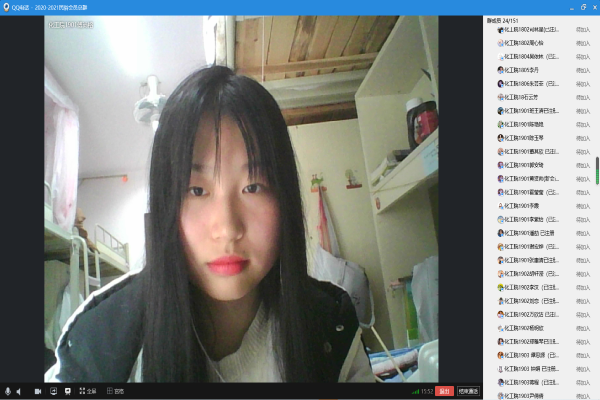The height and width of the screenshot is (400, 600).
Task: Click the 结束通话 end call button
Action: pos(468,391)
